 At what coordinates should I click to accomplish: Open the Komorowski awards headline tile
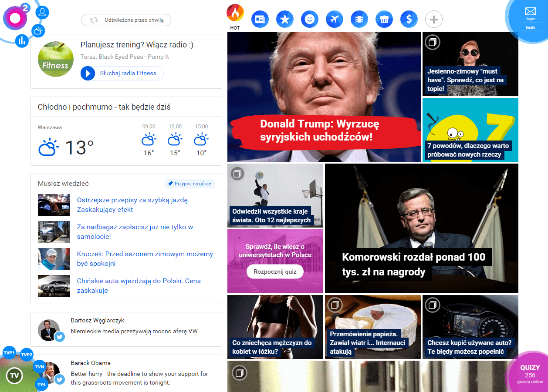422,228
